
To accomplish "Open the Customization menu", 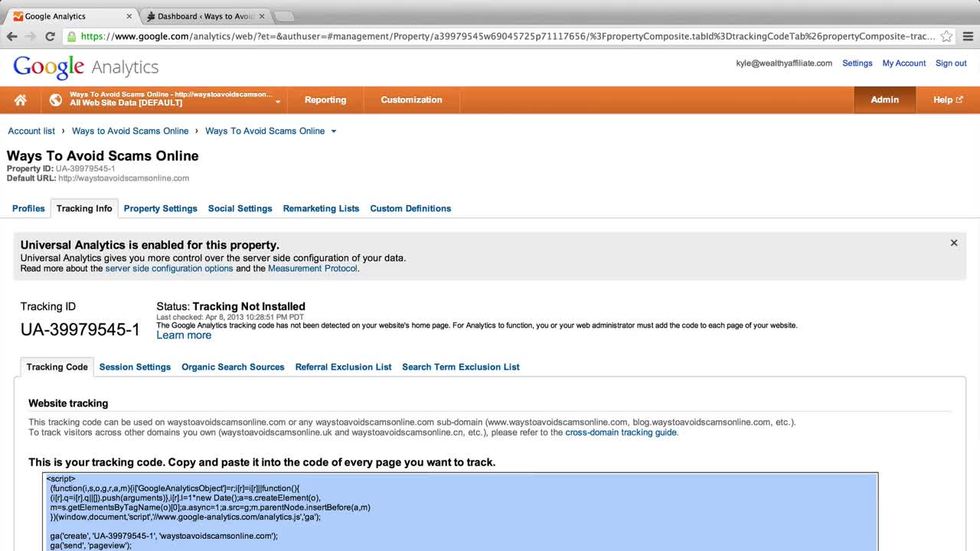I will tap(411, 99).
